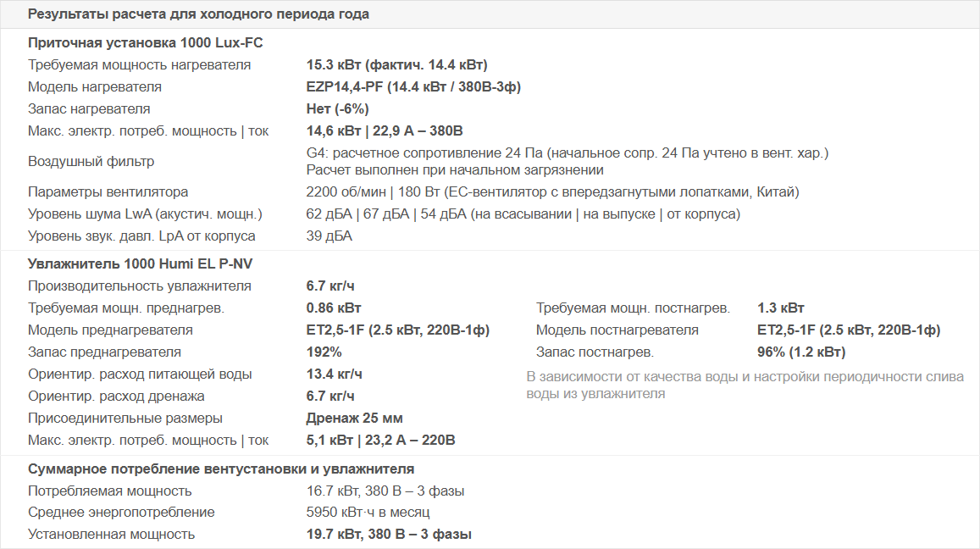Image resolution: width=980 pixels, height=549 pixels.
Task: Click the postheater model label 'Модель постнагревателя'
Action: click(617, 330)
